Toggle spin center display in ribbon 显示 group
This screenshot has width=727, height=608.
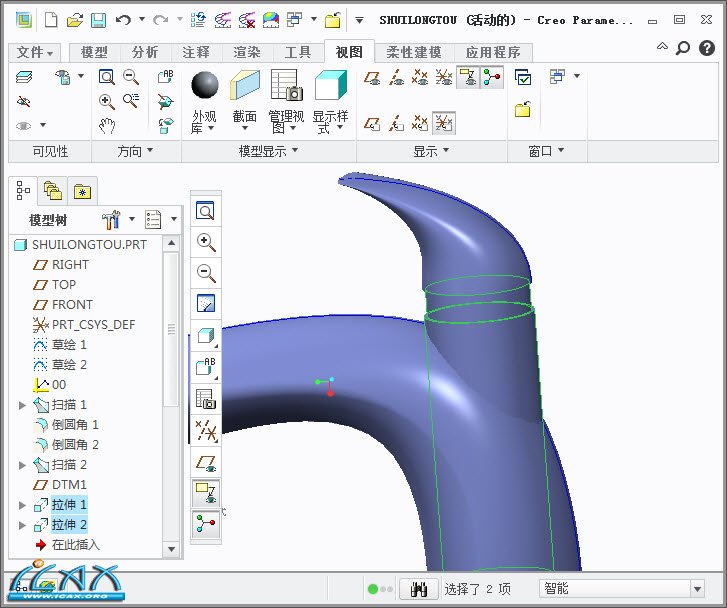point(492,78)
